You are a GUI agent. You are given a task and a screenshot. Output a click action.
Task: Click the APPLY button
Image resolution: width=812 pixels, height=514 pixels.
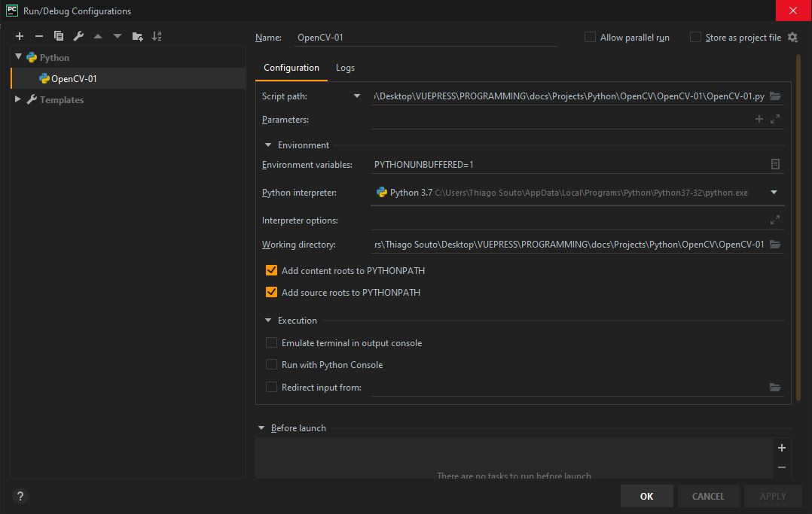coord(773,496)
